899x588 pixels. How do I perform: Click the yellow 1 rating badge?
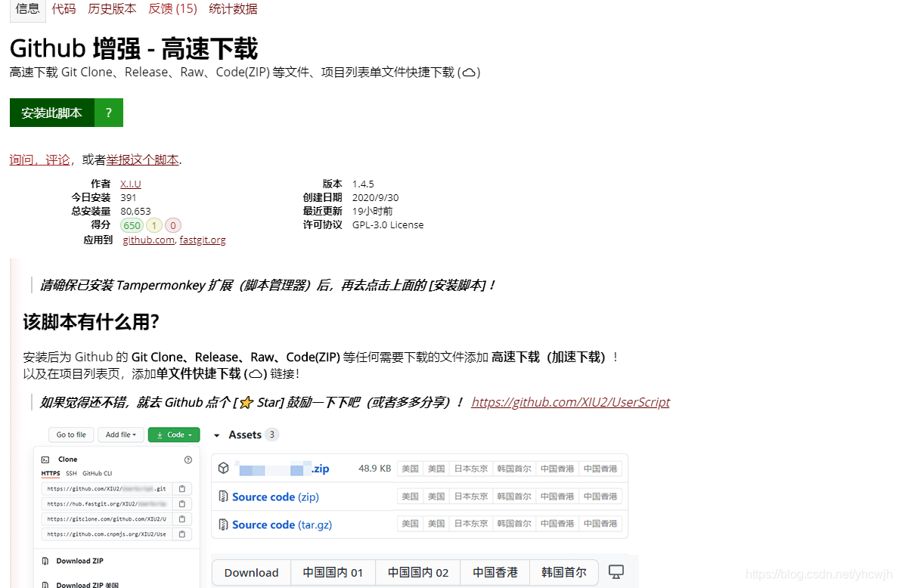[x=153, y=225]
